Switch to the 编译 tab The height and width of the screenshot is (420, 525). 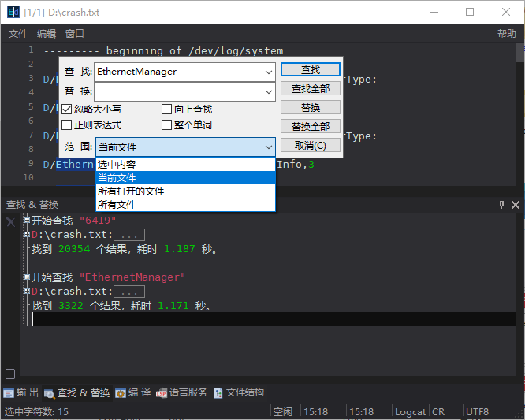pyautogui.click(x=133, y=393)
